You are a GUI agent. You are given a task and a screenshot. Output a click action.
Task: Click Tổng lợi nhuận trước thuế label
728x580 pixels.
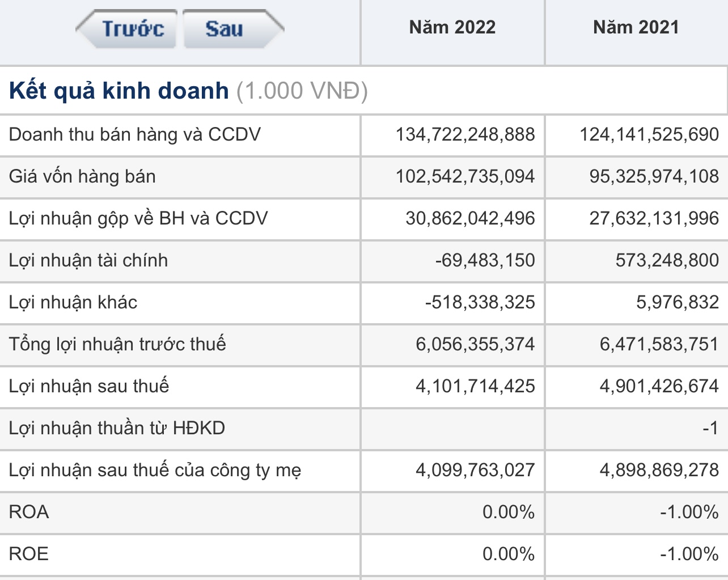[x=117, y=344]
